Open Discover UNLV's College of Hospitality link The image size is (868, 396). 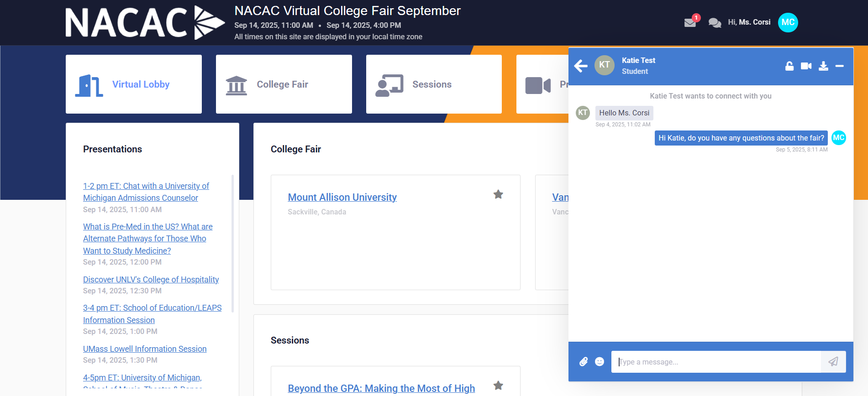coord(151,279)
